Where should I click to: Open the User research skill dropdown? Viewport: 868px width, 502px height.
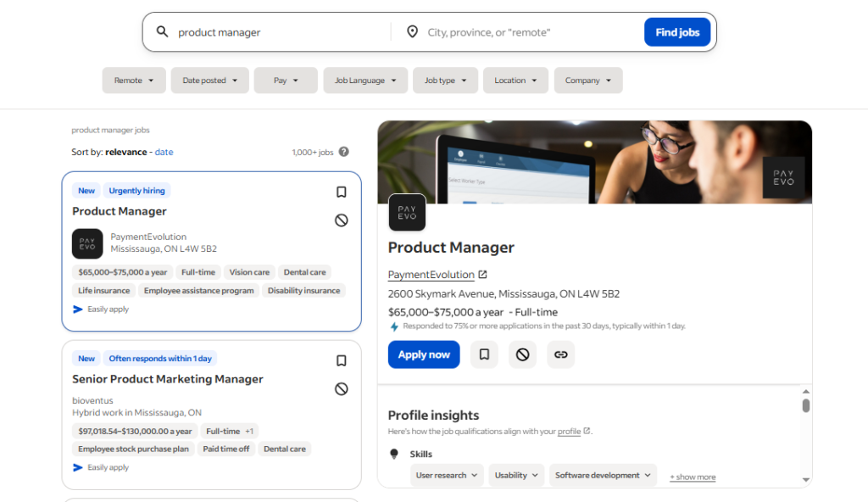click(447, 475)
